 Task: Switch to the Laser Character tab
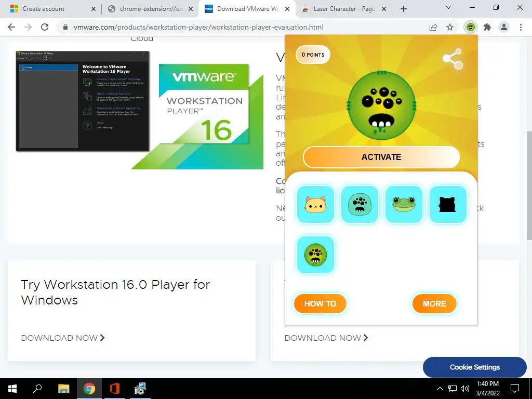click(343, 9)
